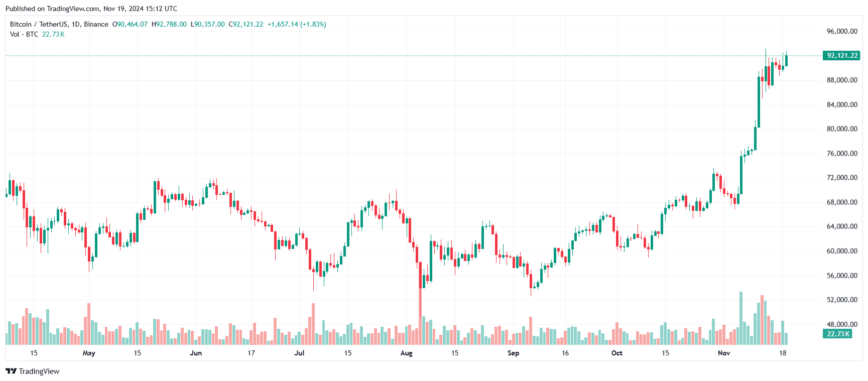Click the green 92,121.22 current price tag

pos(842,56)
